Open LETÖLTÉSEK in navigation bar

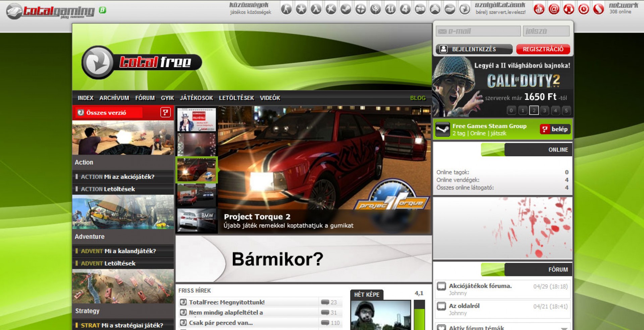pos(236,98)
